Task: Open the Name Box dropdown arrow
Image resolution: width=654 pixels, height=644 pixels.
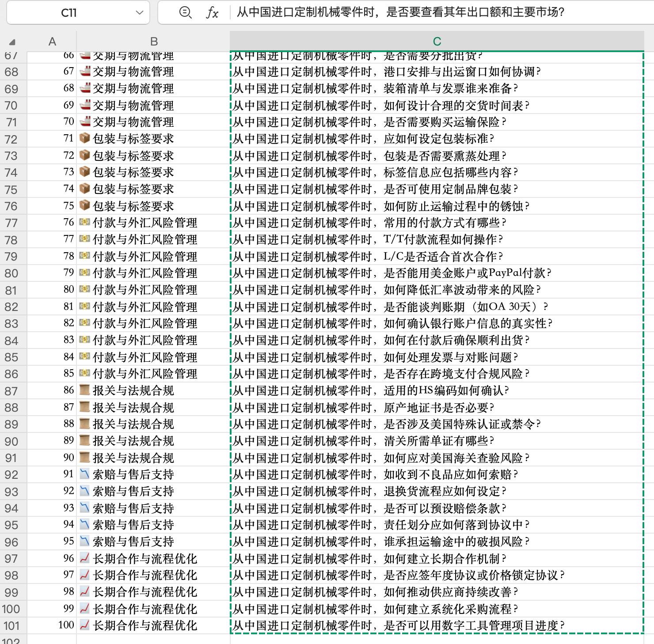Action: [140, 12]
